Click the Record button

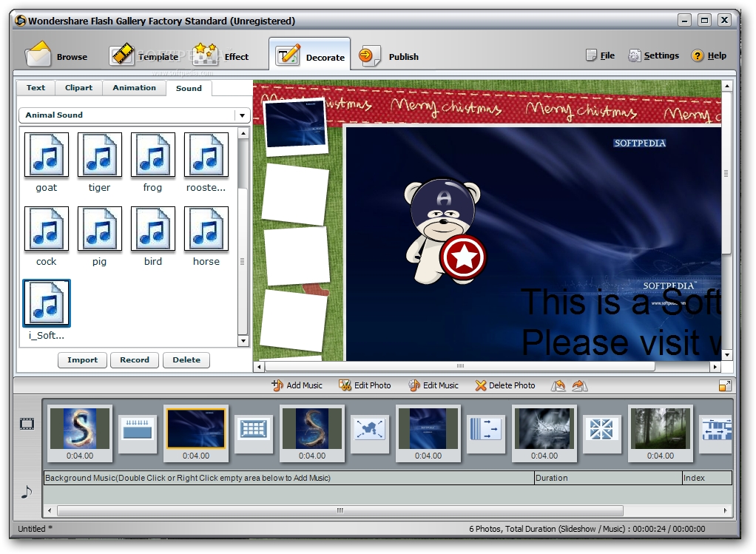[x=135, y=359]
